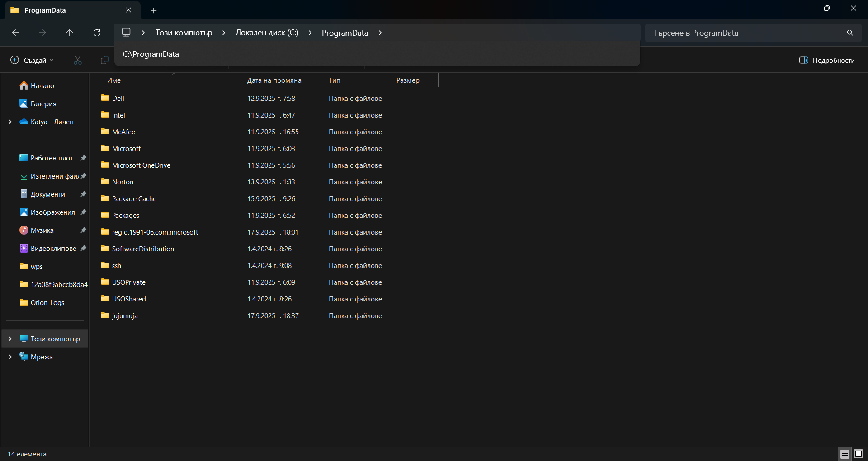The height and width of the screenshot is (461, 868).
Task: Go up one folder level
Action: pyautogui.click(x=70, y=33)
